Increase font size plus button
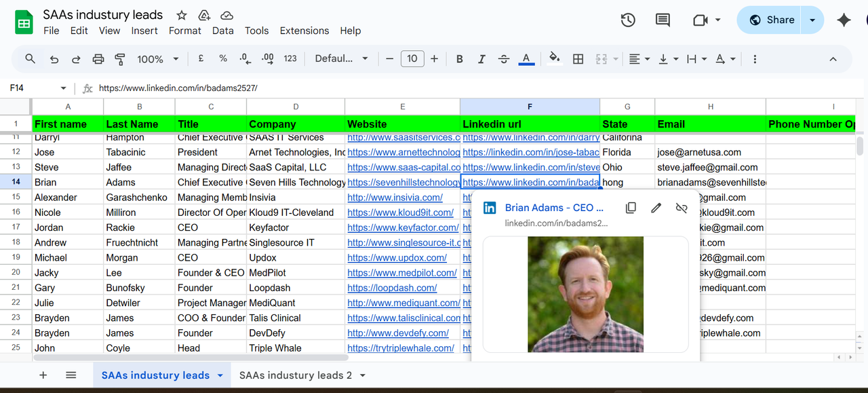The width and height of the screenshot is (868, 393). coord(435,59)
